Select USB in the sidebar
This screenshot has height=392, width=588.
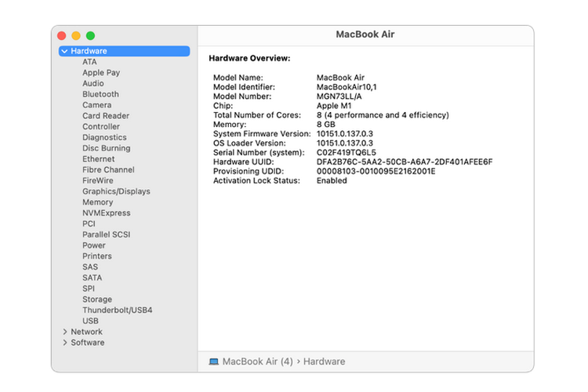pyautogui.click(x=90, y=321)
